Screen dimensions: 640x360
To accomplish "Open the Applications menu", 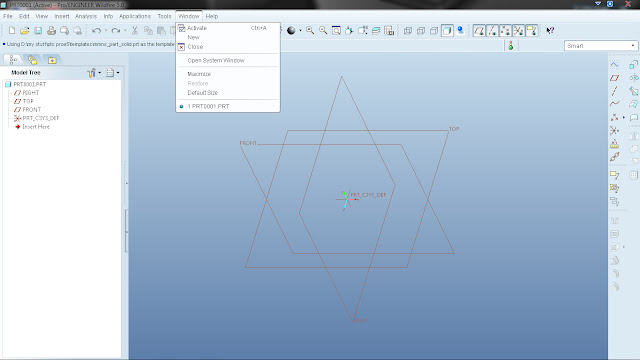I will point(135,16).
